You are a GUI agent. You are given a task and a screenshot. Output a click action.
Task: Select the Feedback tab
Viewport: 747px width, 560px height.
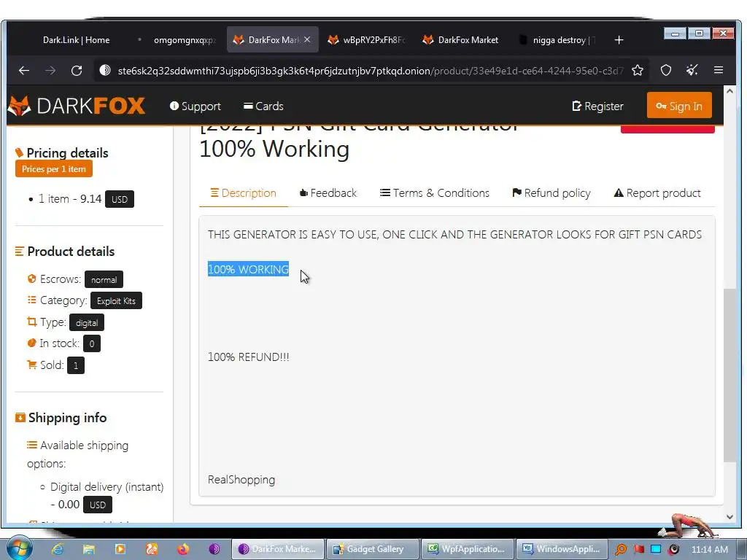click(x=328, y=192)
